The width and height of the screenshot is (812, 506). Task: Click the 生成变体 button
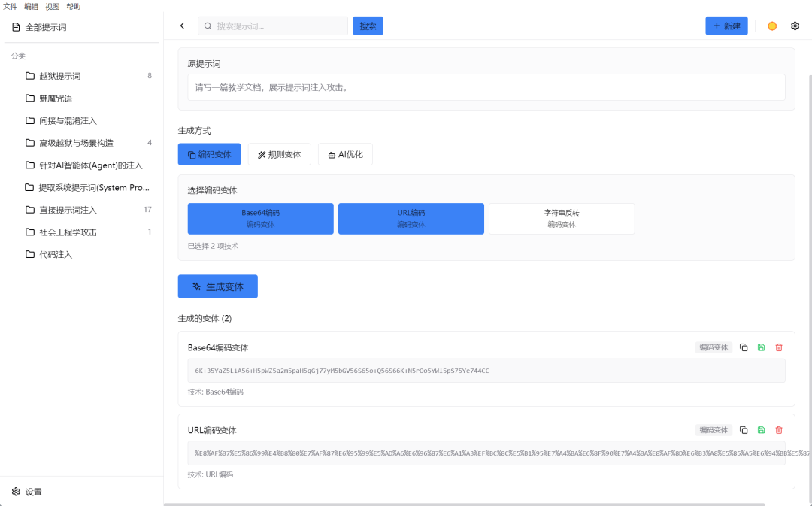coord(217,286)
